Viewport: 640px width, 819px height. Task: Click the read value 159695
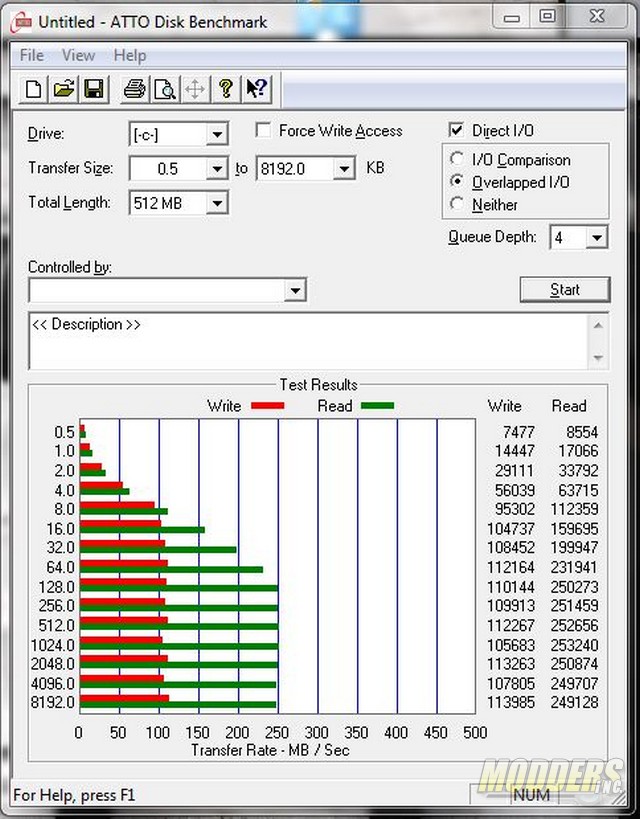tap(574, 529)
